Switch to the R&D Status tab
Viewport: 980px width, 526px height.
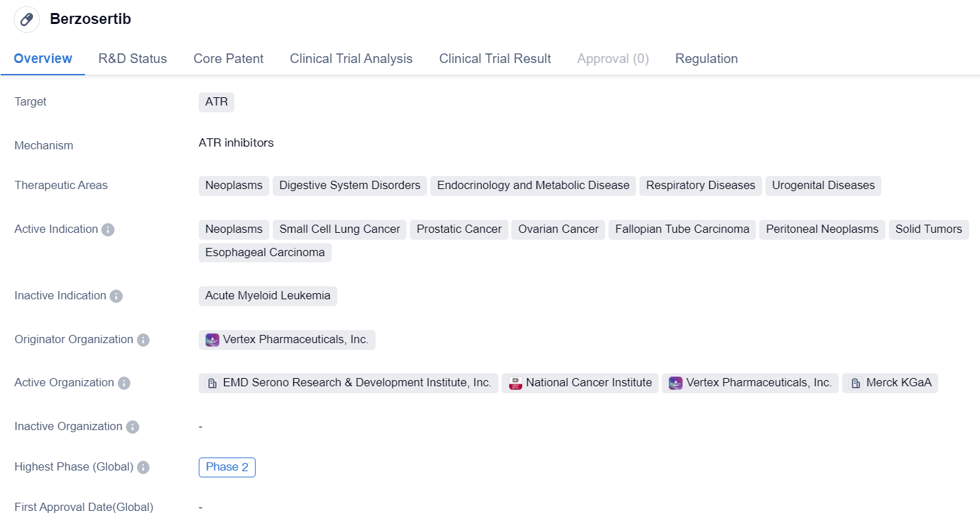click(x=132, y=59)
